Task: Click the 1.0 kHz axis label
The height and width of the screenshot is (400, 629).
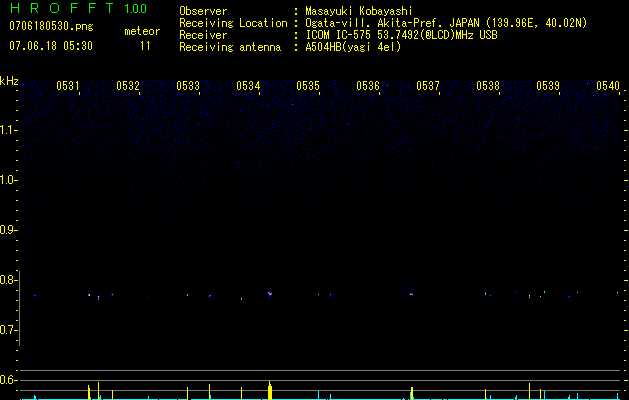Action: 8,180
